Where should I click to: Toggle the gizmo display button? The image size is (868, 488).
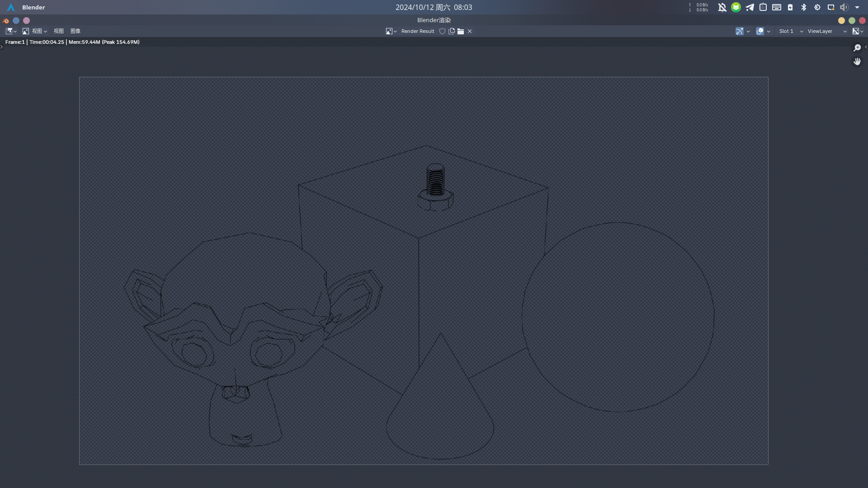[x=740, y=31]
